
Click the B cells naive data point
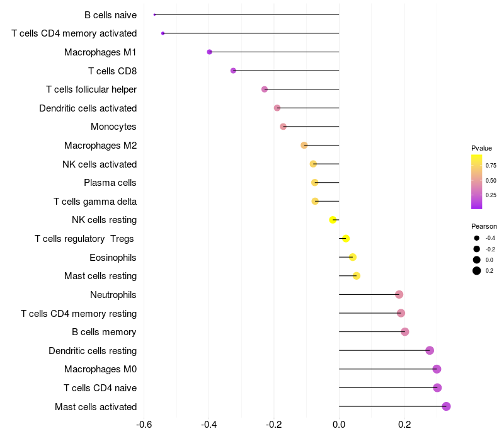coord(154,14)
